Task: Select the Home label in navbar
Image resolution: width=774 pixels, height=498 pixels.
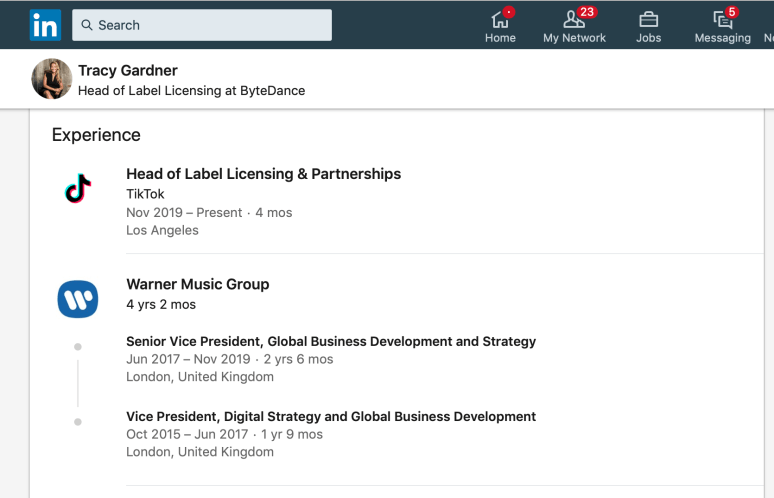Action: (500, 38)
